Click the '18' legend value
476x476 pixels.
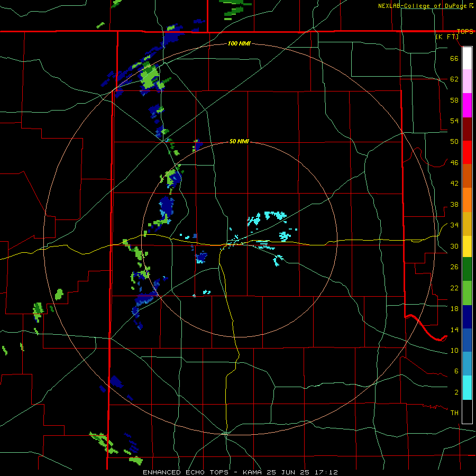point(454,309)
